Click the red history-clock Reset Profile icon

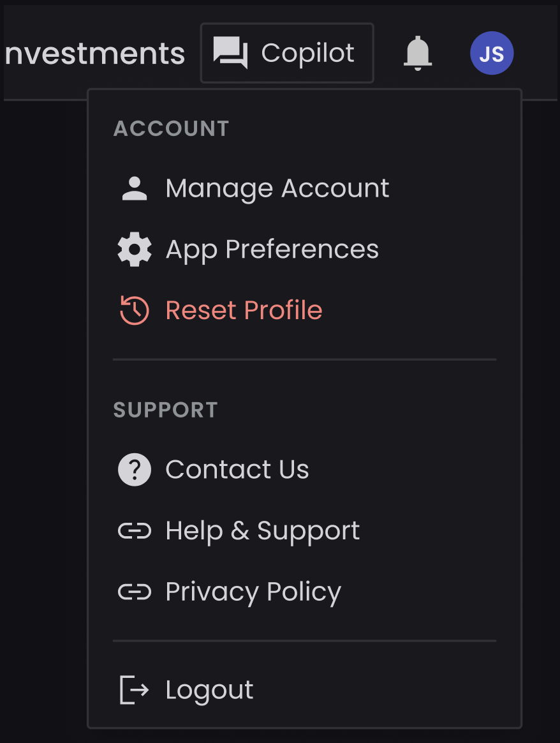click(135, 310)
